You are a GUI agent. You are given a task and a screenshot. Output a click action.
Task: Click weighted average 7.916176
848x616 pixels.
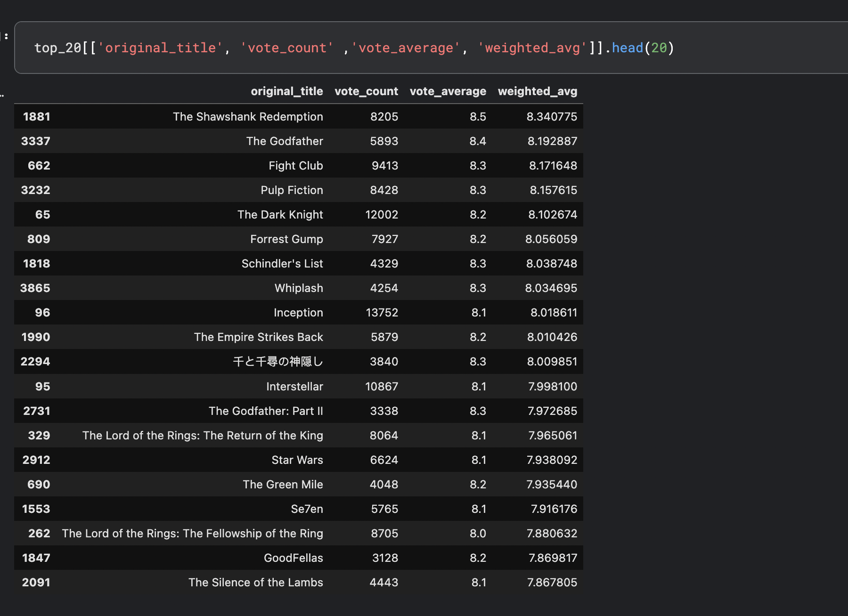[554, 509]
